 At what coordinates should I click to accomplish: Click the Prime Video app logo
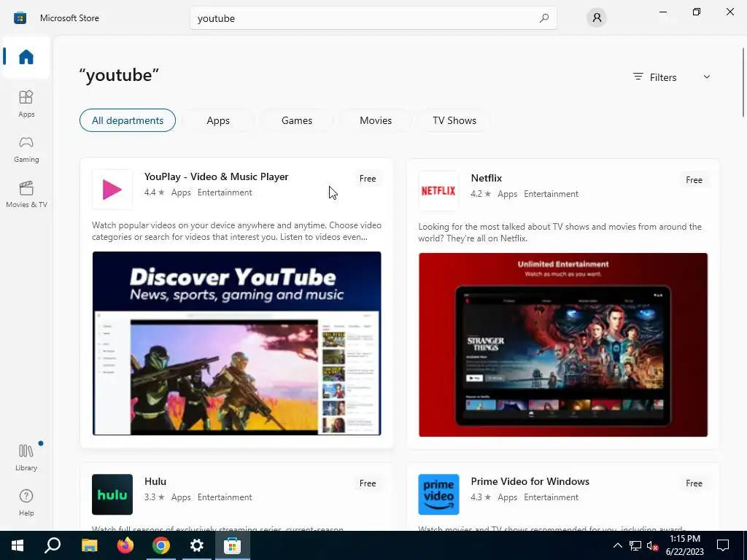pyautogui.click(x=438, y=494)
